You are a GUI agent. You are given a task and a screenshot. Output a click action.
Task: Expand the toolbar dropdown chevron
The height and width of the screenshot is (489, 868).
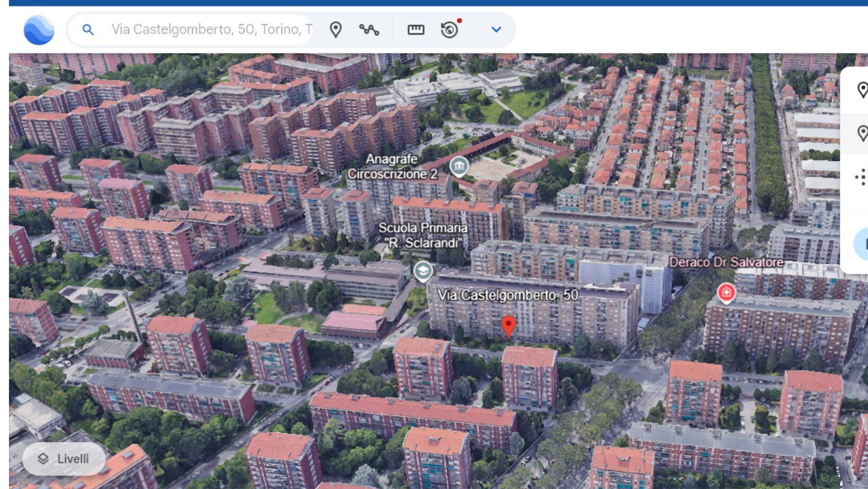click(496, 30)
